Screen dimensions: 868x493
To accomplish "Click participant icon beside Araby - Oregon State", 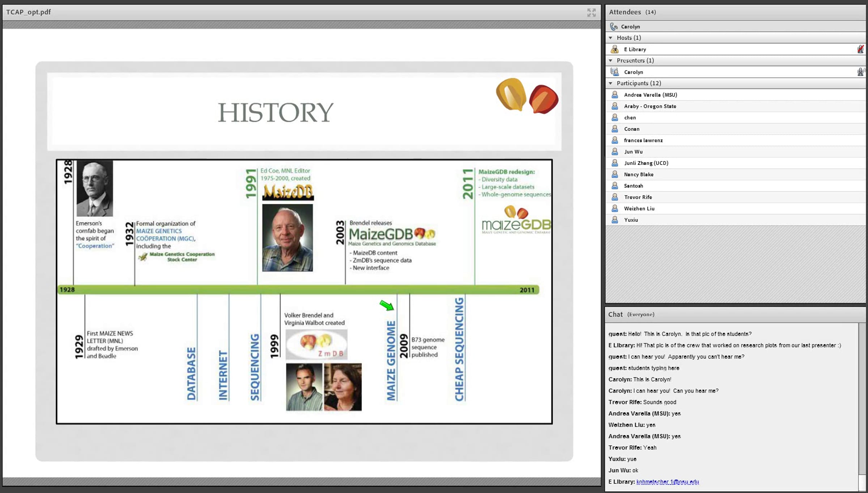I will 614,106.
